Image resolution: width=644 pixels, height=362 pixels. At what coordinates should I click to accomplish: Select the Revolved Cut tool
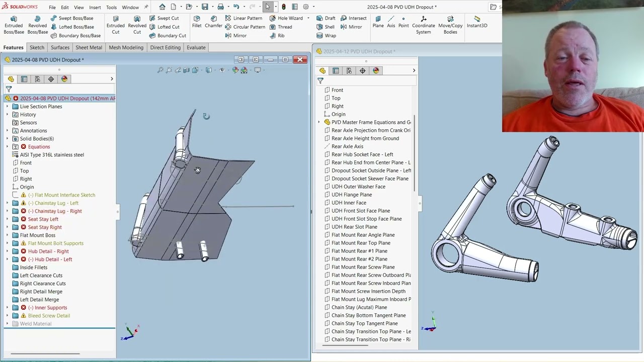[137, 25]
